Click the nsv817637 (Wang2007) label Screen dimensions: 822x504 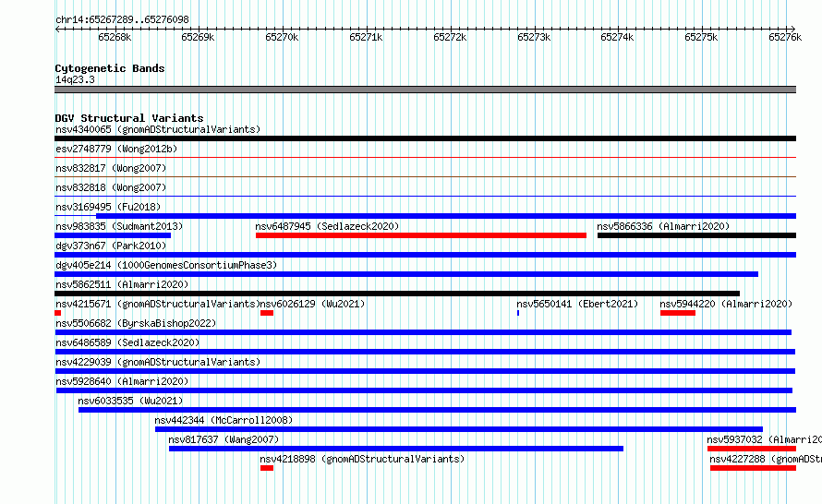pos(224,439)
